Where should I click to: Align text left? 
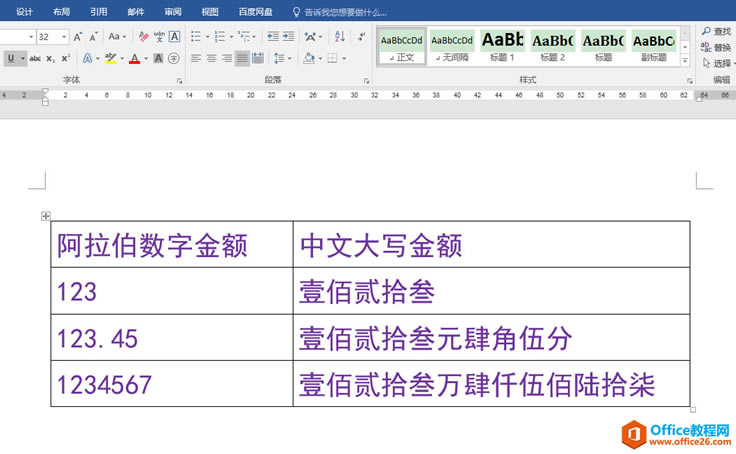tap(196, 58)
